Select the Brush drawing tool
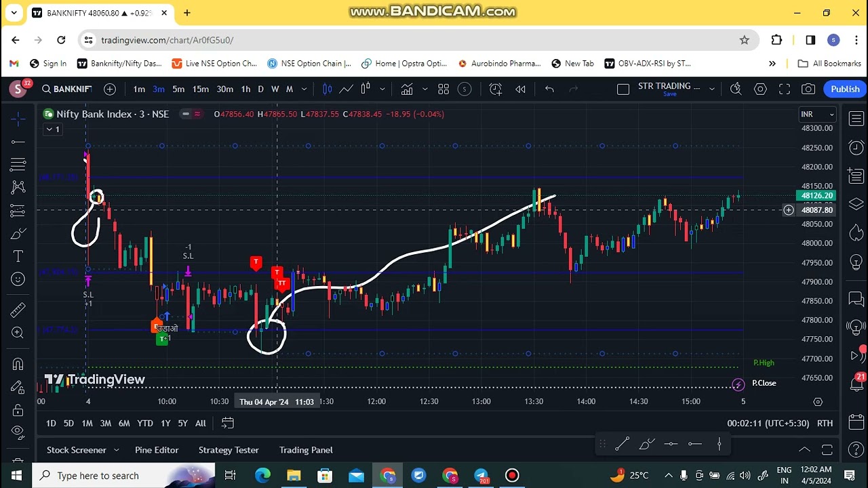Image resolution: width=868 pixels, height=488 pixels. click(x=18, y=234)
